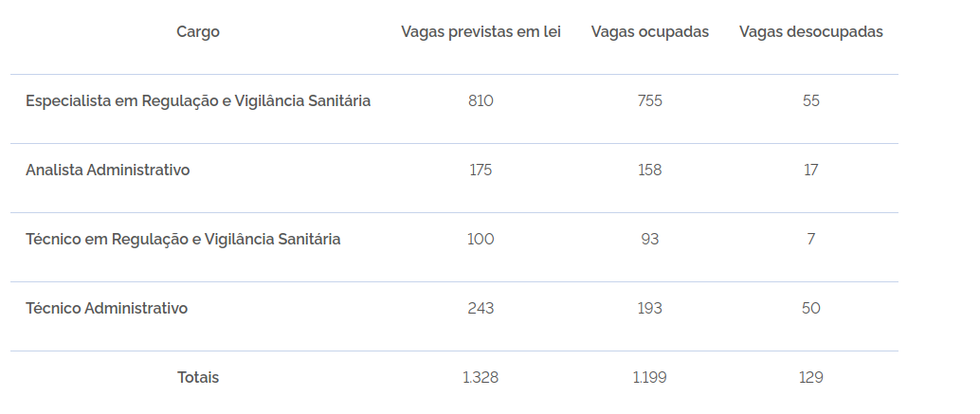The height and width of the screenshot is (414, 980).
Task: Click the value 810 in the table
Action: point(481,101)
